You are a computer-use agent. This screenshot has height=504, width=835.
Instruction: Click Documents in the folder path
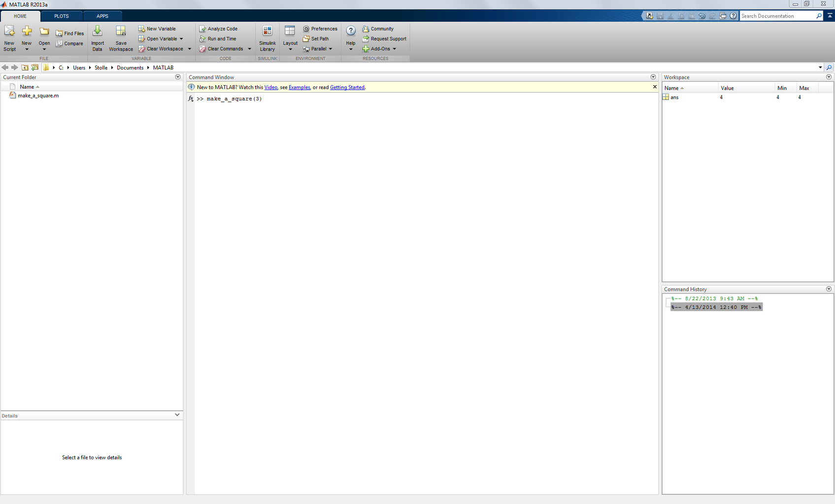130,67
